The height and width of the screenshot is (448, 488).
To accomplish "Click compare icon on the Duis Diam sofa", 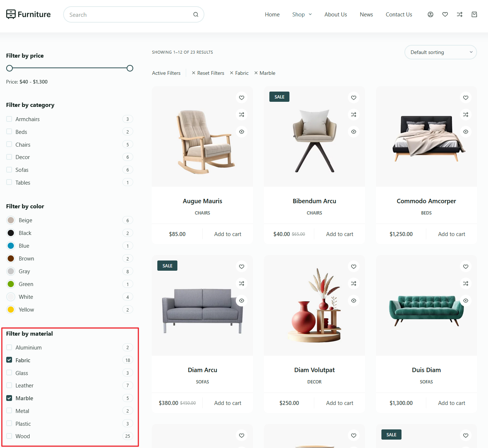I will [x=465, y=283].
